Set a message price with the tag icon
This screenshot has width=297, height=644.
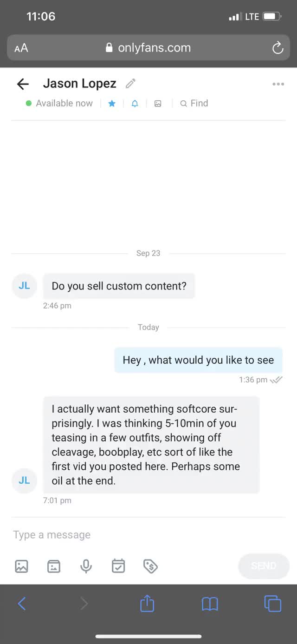click(150, 566)
